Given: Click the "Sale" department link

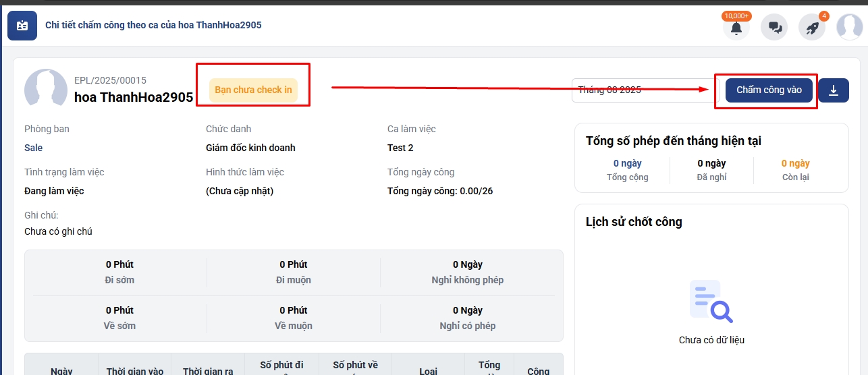Looking at the screenshot, I should point(34,148).
